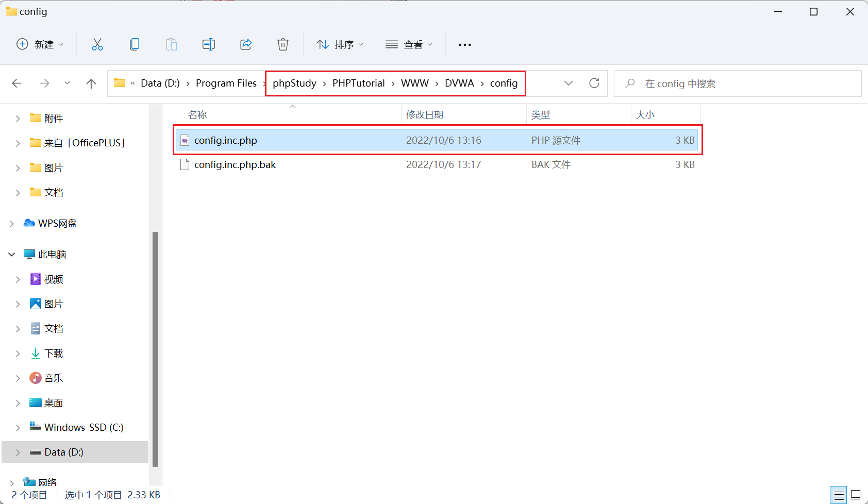Collapse the 此电脑 tree node
The image size is (868, 504).
(12, 255)
